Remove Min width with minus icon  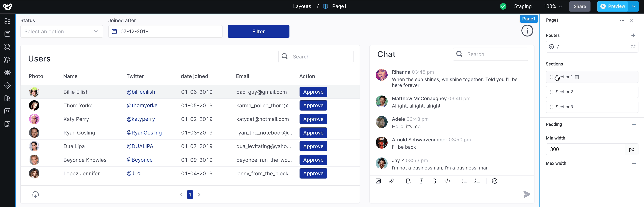click(634, 138)
